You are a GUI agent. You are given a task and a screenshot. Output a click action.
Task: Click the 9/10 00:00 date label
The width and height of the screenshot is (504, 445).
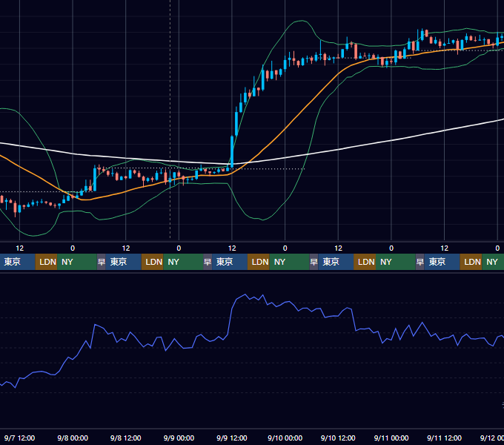click(285, 438)
